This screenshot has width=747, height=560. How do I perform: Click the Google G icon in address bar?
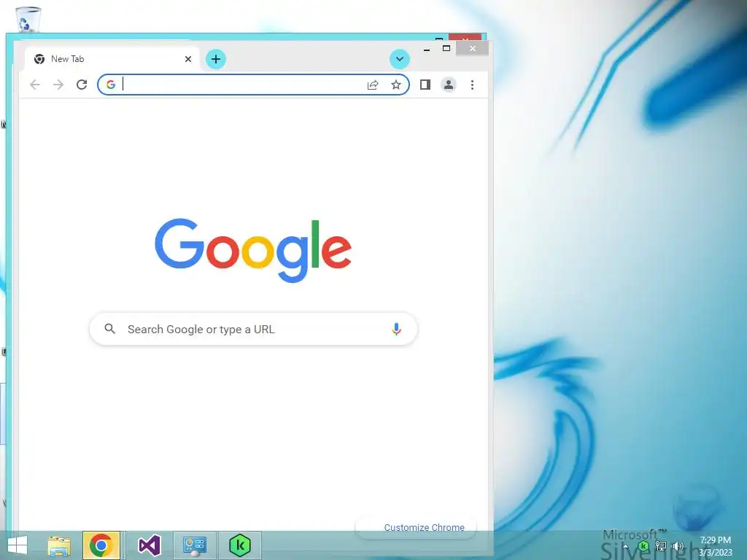point(111,85)
